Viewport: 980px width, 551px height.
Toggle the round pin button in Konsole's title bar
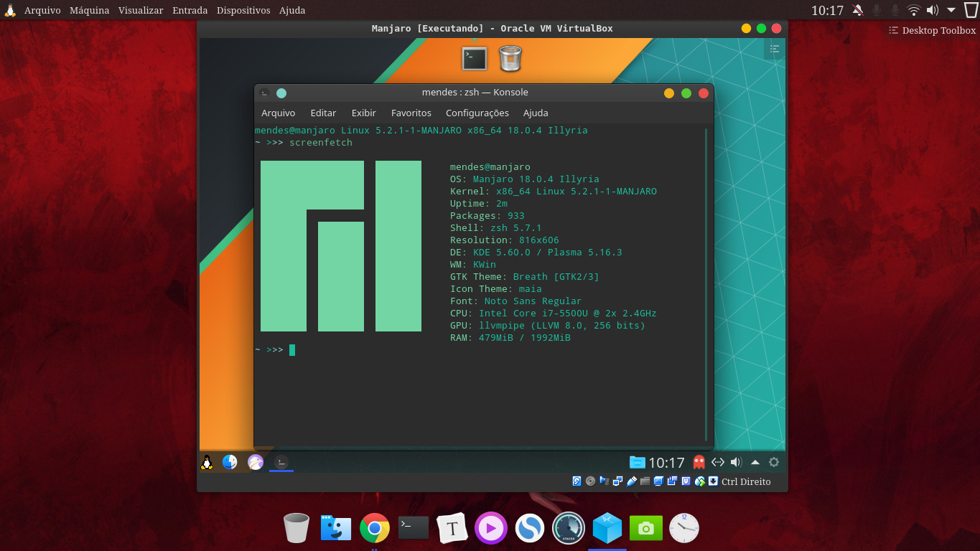(x=281, y=93)
